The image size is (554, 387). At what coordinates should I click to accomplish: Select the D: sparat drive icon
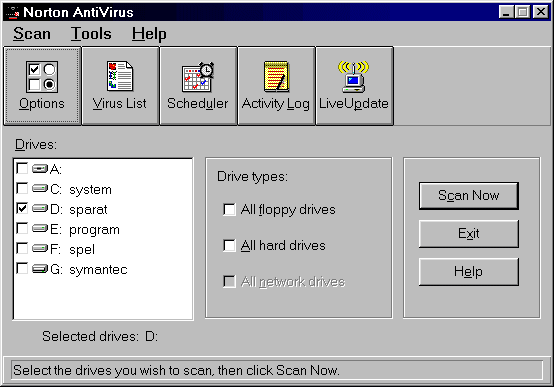coord(40,209)
